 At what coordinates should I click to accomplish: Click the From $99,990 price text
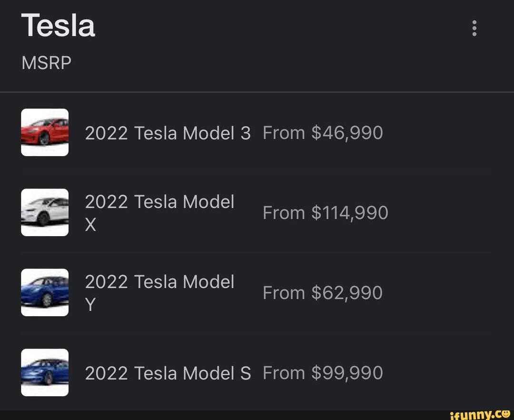[323, 373]
